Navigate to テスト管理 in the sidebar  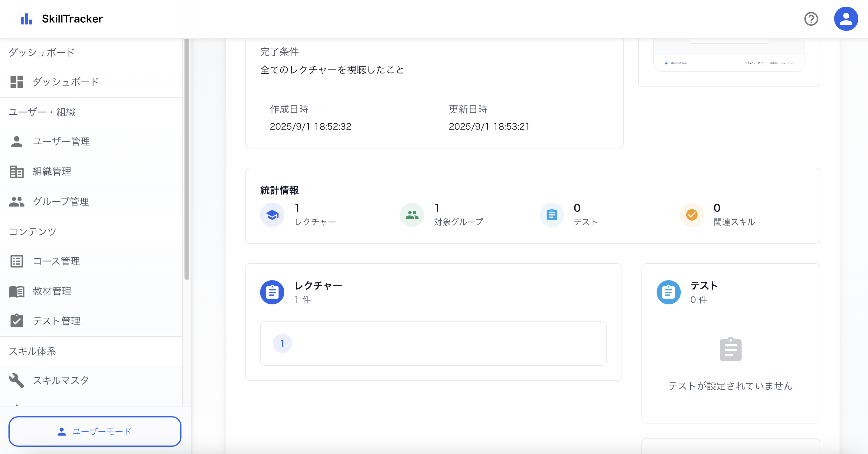click(57, 321)
